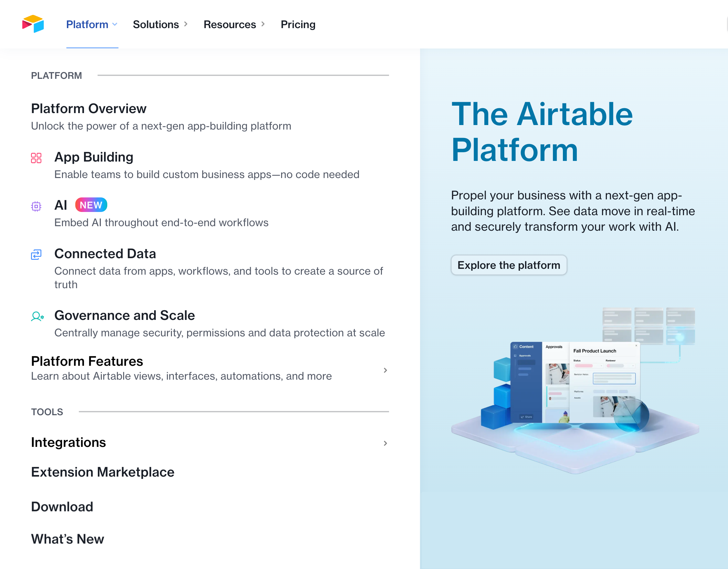Expand the Resources menu chevron

263,24
